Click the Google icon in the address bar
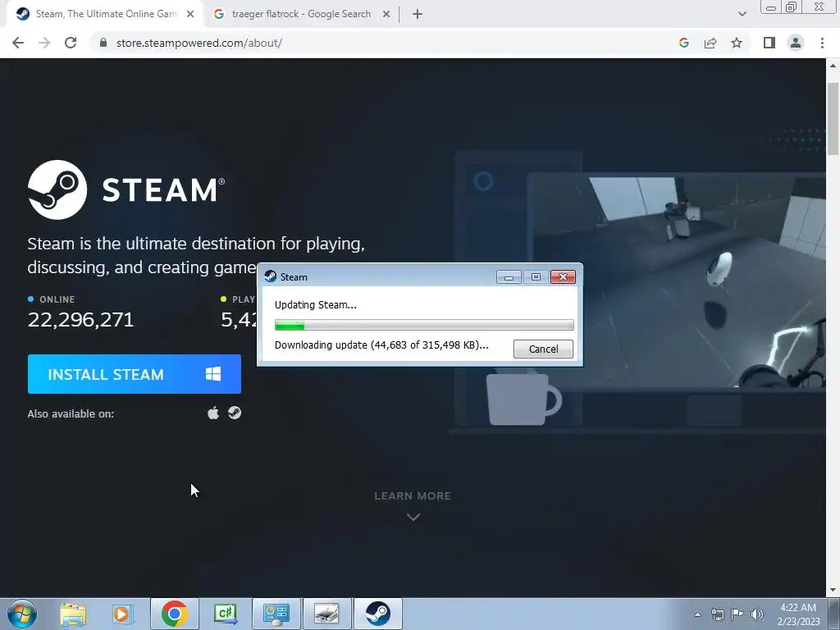Viewport: 840px width, 630px height. pos(683,43)
